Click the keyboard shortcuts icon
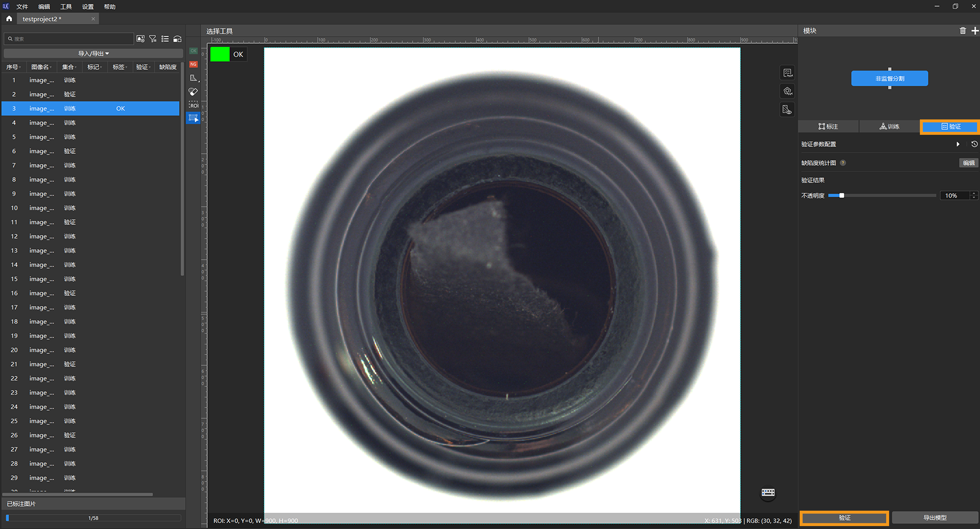 pos(768,492)
